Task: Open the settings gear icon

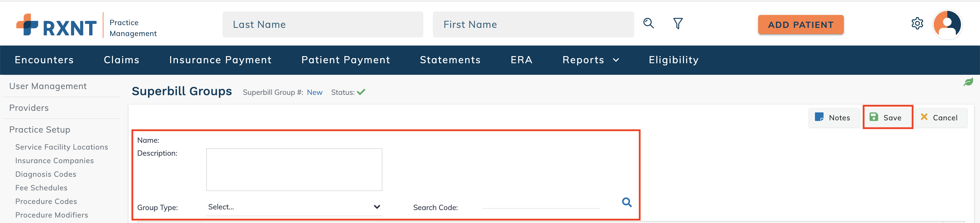Action: [917, 23]
